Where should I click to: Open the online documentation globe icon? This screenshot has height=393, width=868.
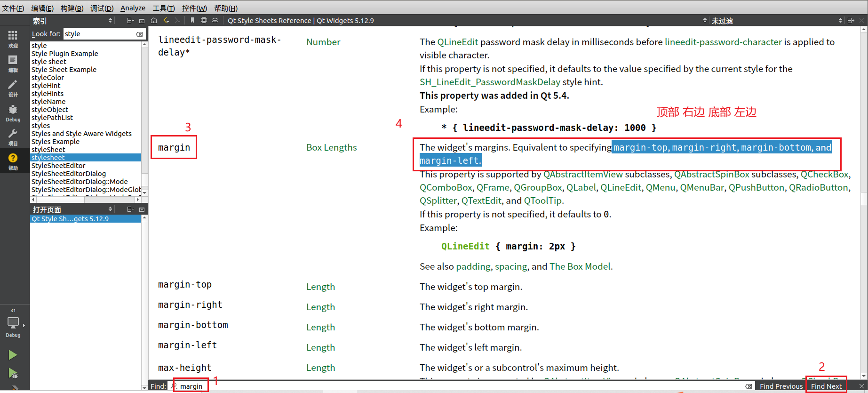204,20
